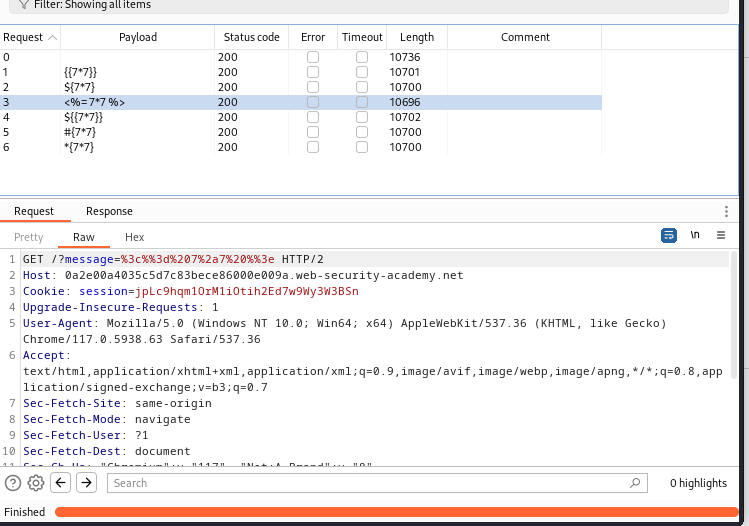
Task: Click the Finished attack progress bar
Action: (x=396, y=512)
